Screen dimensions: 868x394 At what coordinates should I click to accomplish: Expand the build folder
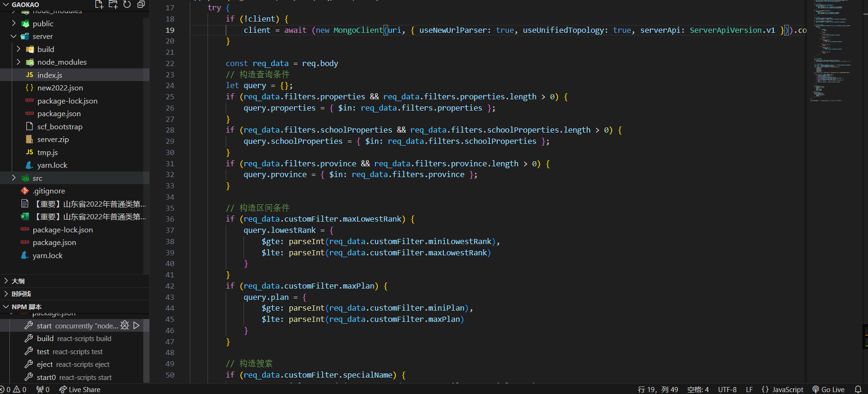(18, 49)
